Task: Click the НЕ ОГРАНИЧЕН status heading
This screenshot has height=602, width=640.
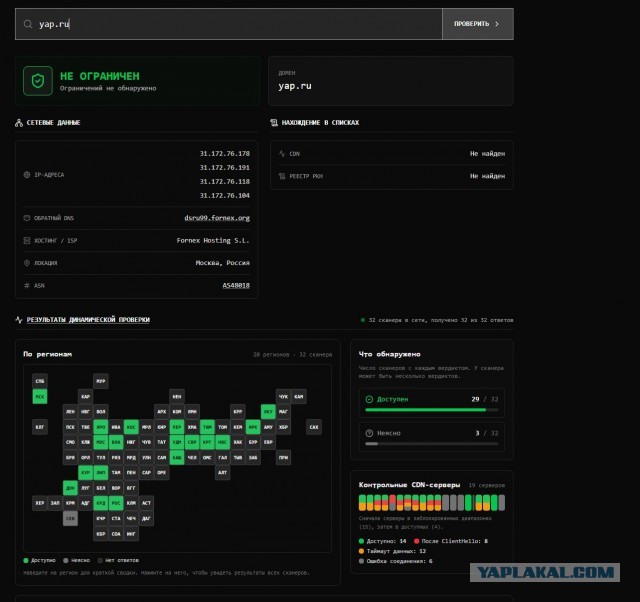Action: click(100, 76)
